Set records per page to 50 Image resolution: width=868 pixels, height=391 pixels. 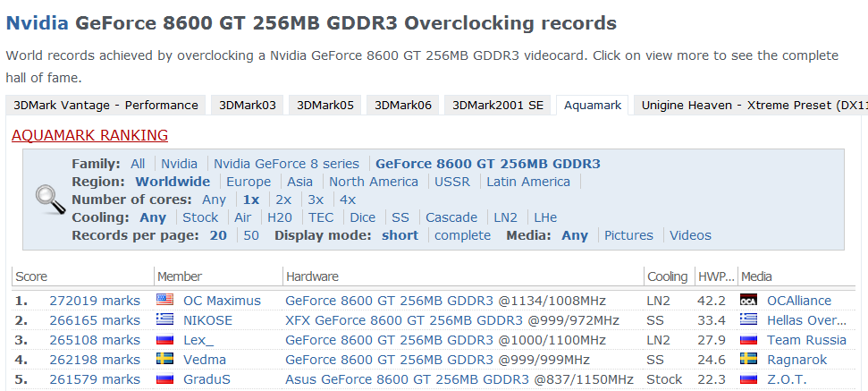click(251, 235)
